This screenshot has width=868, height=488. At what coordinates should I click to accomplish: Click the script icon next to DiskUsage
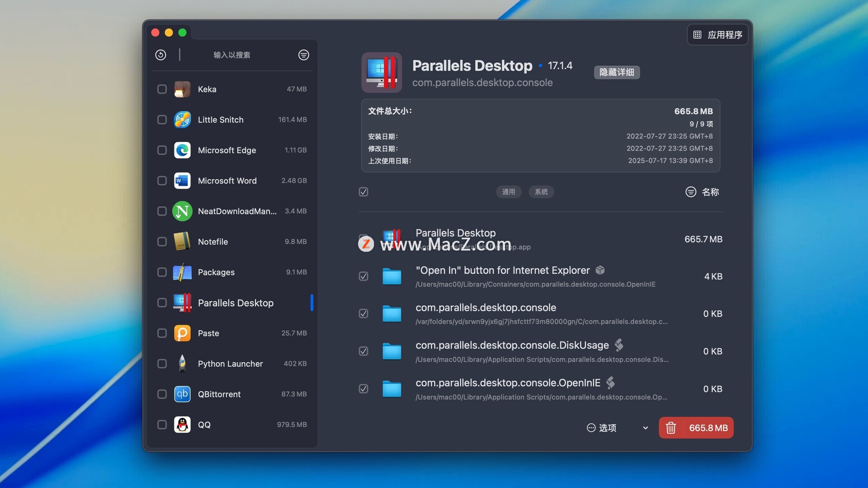point(619,345)
